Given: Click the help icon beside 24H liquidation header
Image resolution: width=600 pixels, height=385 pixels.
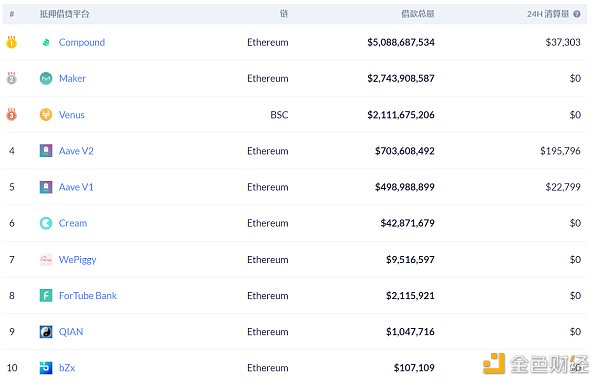Looking at the screenshot, I should [577, 14].
